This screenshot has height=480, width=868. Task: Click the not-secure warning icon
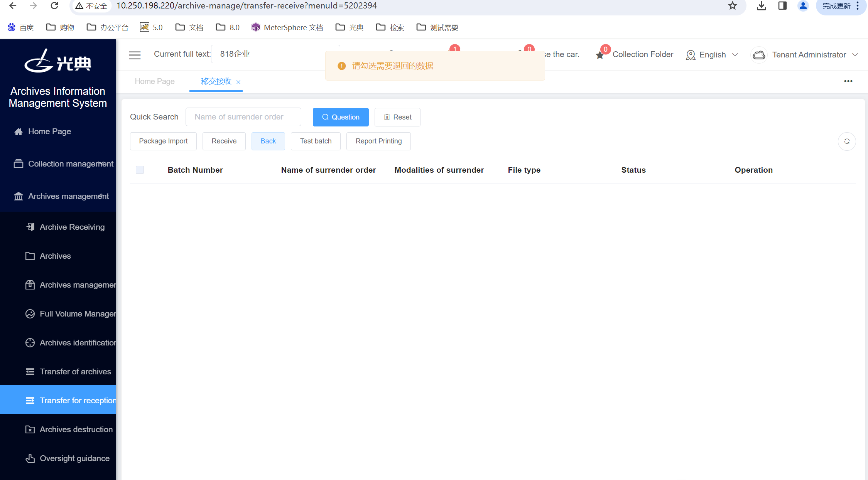[x=79, y=6]
